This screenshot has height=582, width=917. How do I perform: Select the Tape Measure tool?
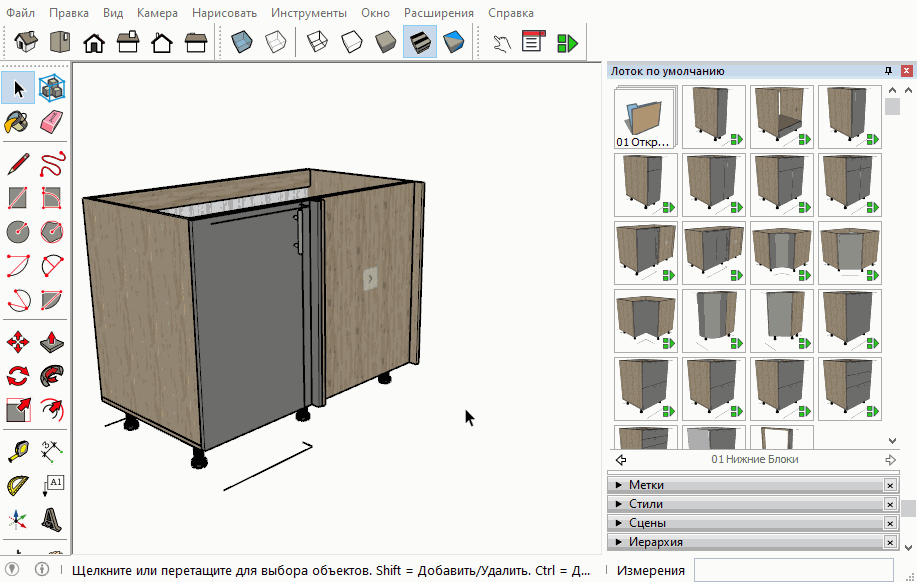[x=18, y=451]
